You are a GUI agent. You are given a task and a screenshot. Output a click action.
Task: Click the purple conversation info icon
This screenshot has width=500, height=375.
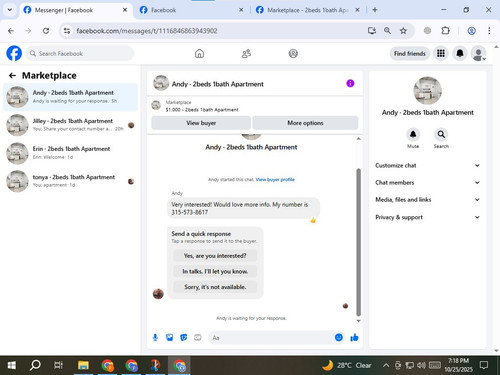pos(350,83)
